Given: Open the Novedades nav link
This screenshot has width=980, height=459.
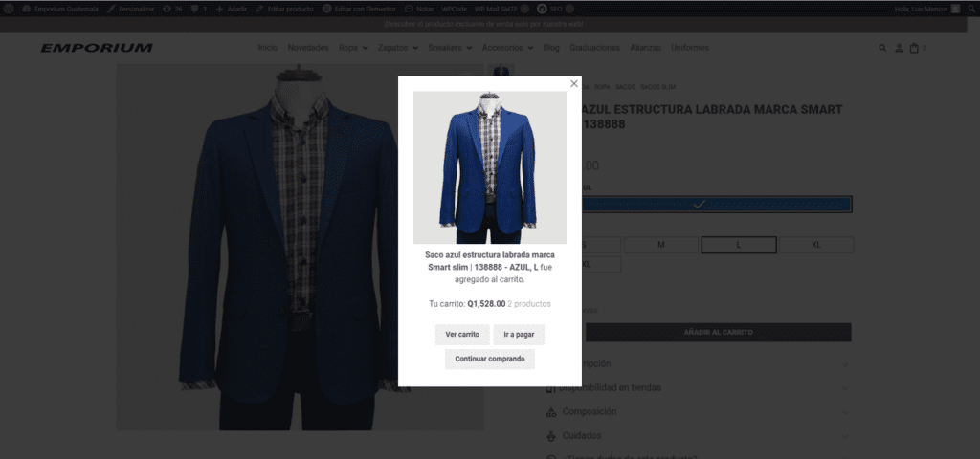Looking at the screenshot, I should coord(308,48).
